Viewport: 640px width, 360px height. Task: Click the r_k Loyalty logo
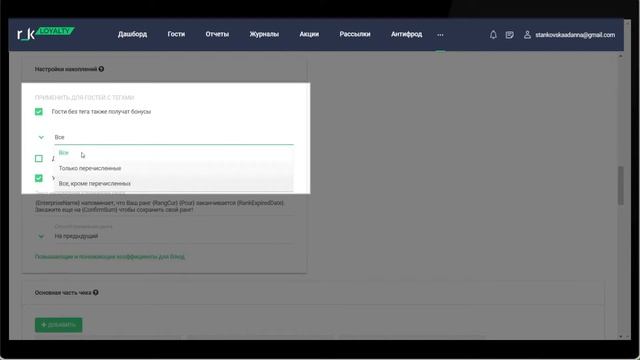[45, 33]
